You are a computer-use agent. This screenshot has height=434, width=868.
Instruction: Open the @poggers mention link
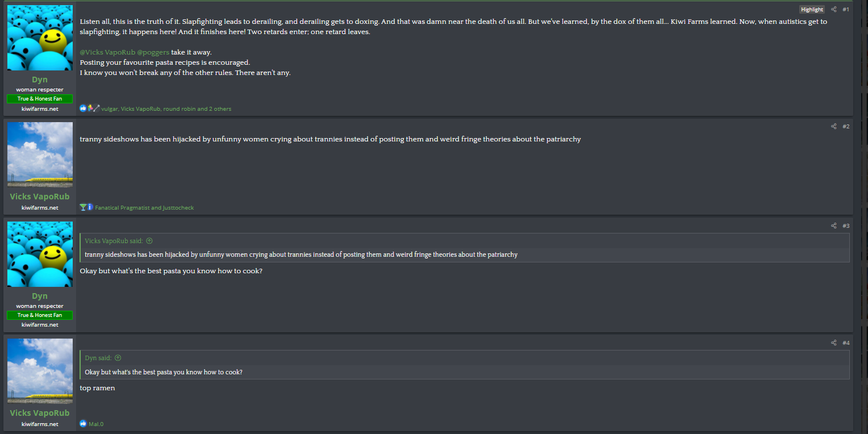point(153,52)
